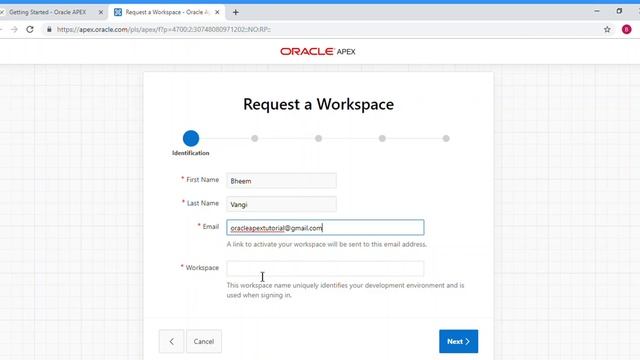
Task: Go back with the chevron button
Action: point(171,341)
